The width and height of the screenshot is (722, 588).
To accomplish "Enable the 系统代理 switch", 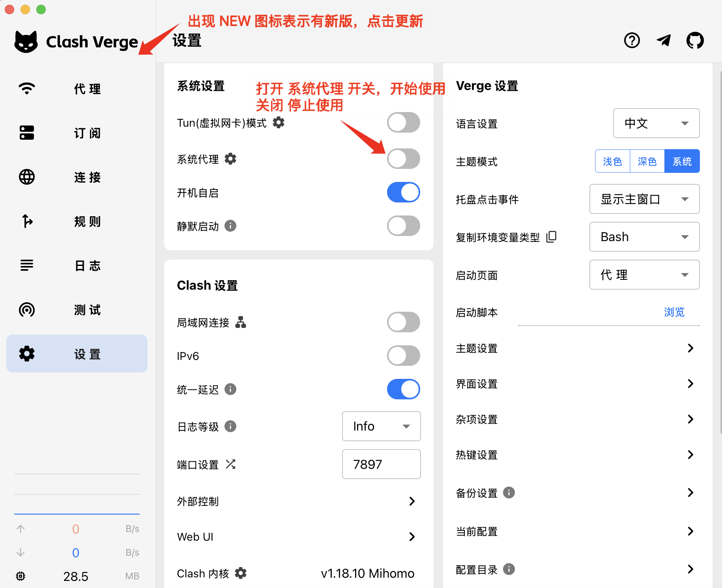I will tap(403, 159).
